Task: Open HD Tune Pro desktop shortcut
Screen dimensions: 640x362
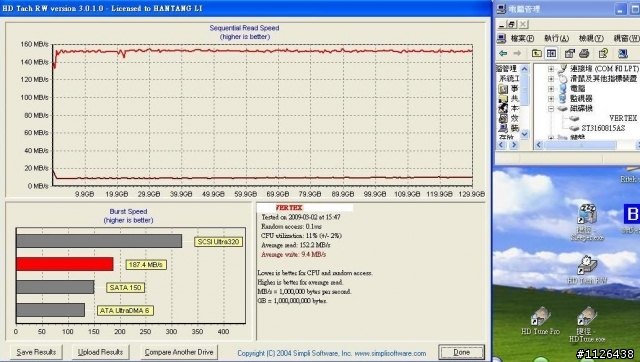Action: 541,321
